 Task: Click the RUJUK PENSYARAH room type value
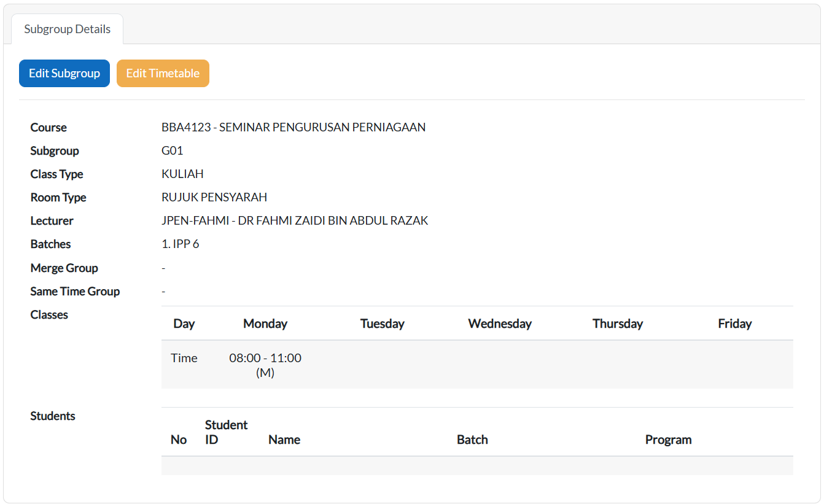(214, 197)
